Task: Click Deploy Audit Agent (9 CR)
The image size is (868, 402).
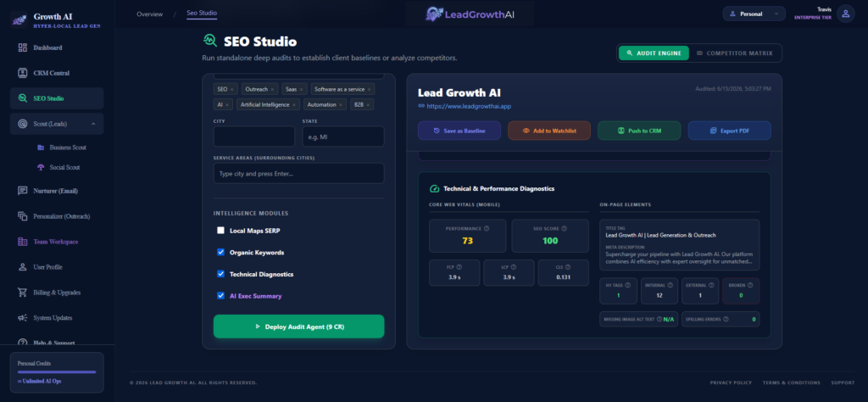Action: point(299,327)
